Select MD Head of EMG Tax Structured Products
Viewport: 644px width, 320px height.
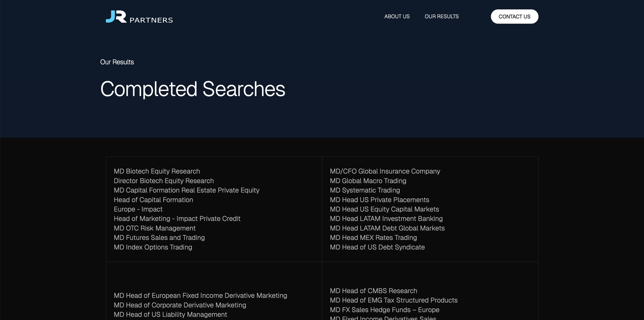[x=394, y=300]
